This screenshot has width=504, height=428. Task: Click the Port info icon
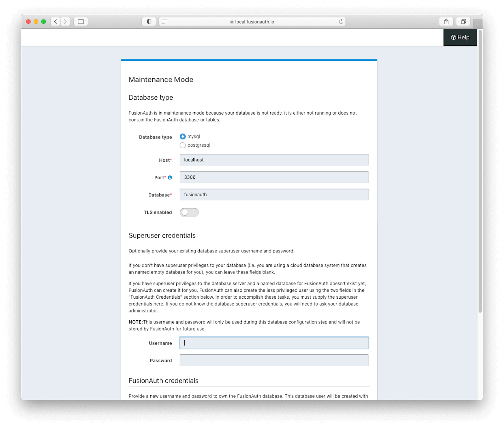[170, 177]
